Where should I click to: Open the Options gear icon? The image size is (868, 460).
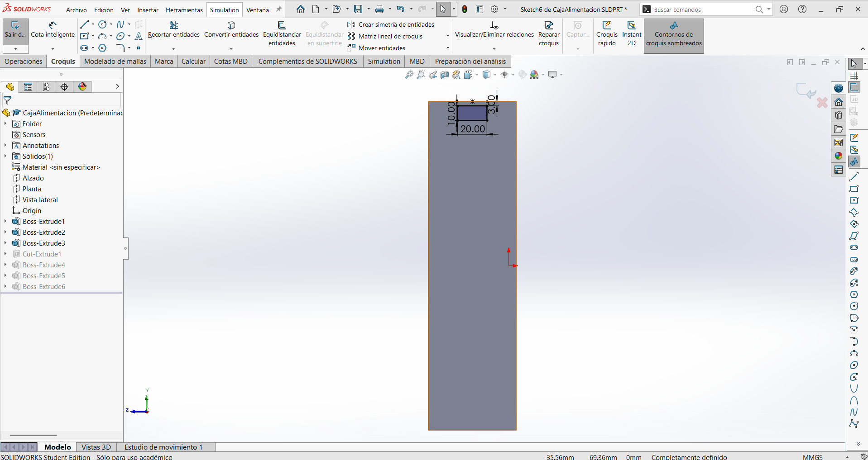coord(494,9)
